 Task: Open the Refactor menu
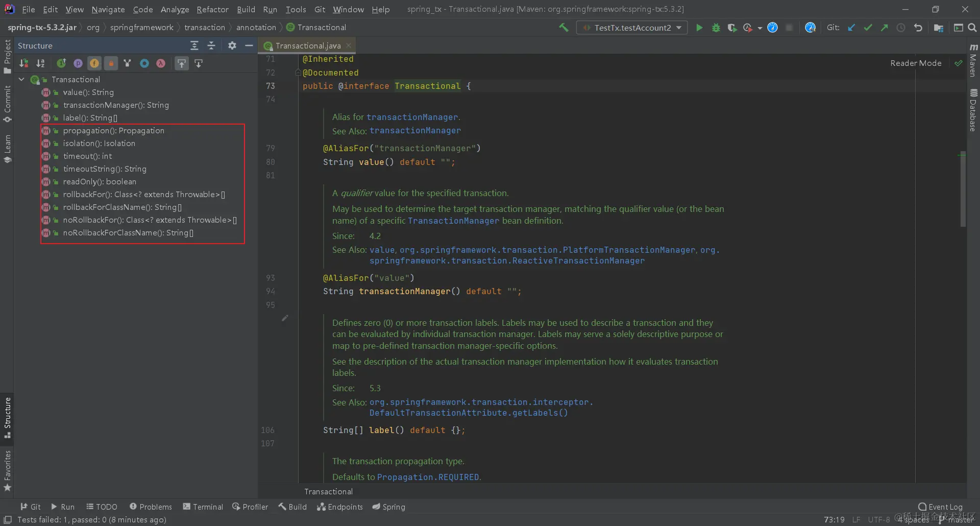pos(212,9)
